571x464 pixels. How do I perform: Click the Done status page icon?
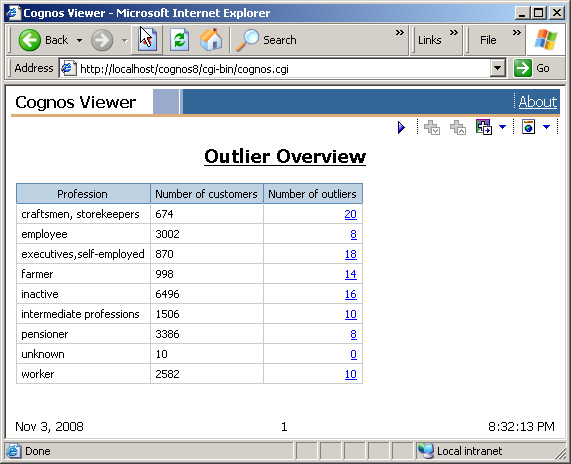point(13,451)
